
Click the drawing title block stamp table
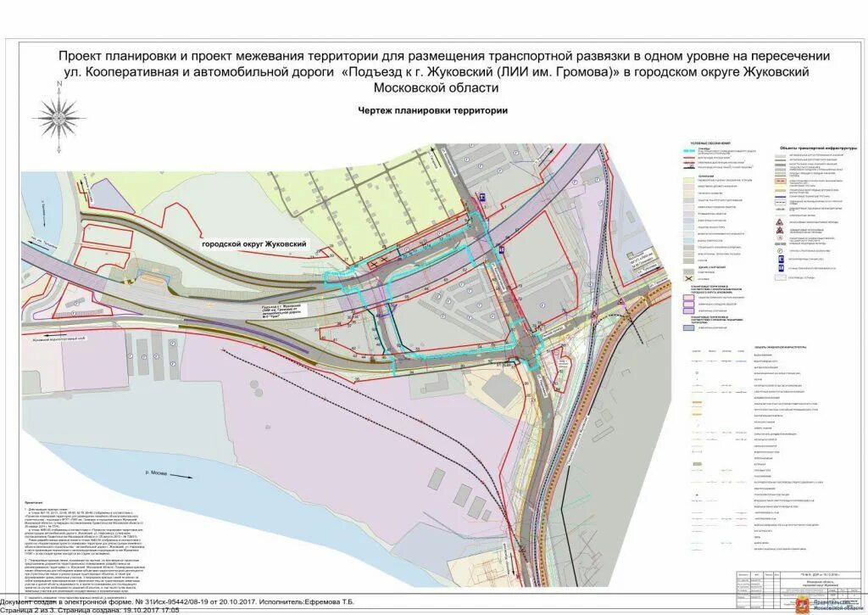(797, 590)
